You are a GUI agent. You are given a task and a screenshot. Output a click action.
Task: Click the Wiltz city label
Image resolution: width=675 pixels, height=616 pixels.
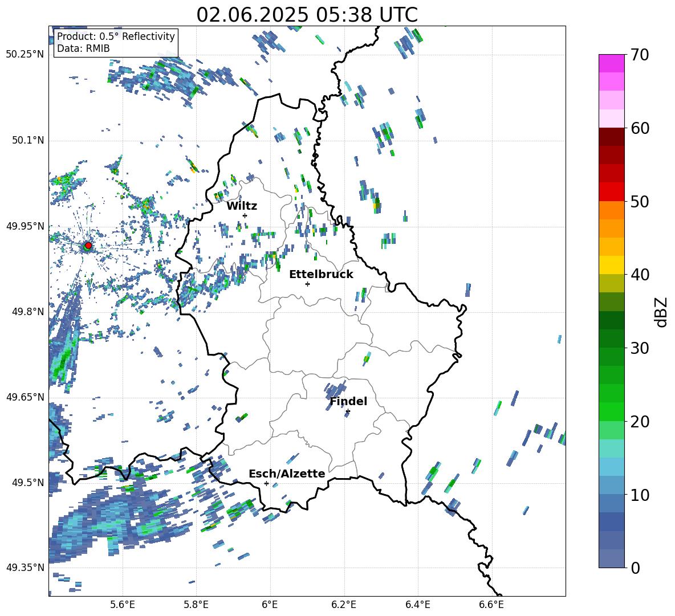click(x=242, y=206)
